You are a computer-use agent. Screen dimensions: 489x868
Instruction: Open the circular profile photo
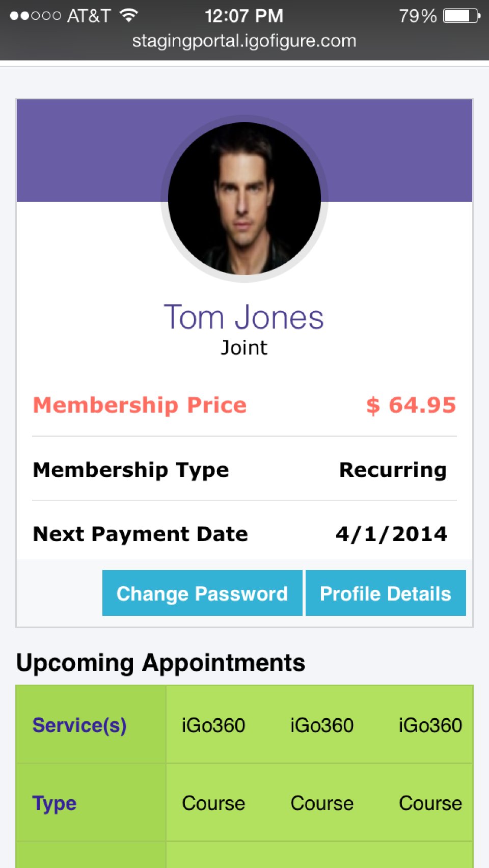[244, 199]
